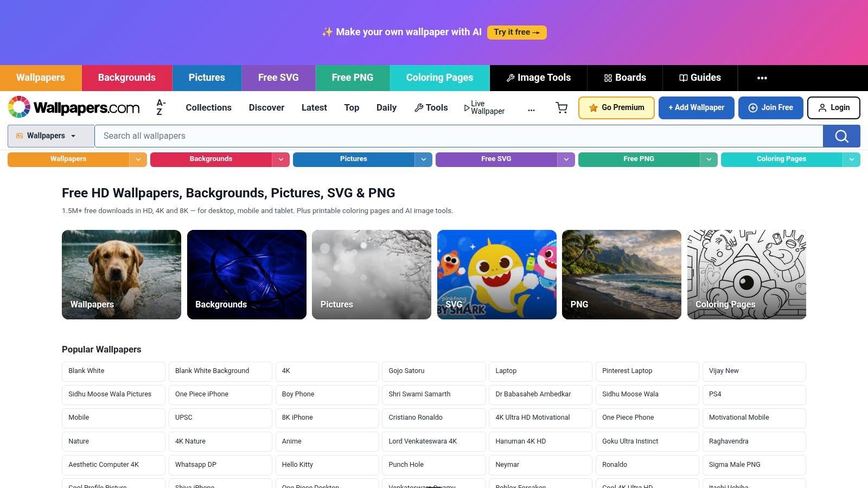
Task: Click the Go Premium star button
Action: click(x=616, y=108)
